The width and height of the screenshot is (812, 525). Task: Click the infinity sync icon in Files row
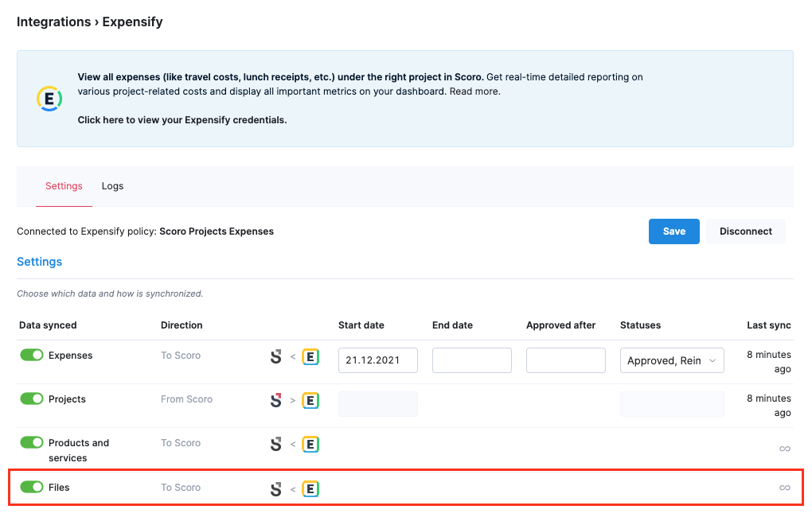(x=785, y=488)
